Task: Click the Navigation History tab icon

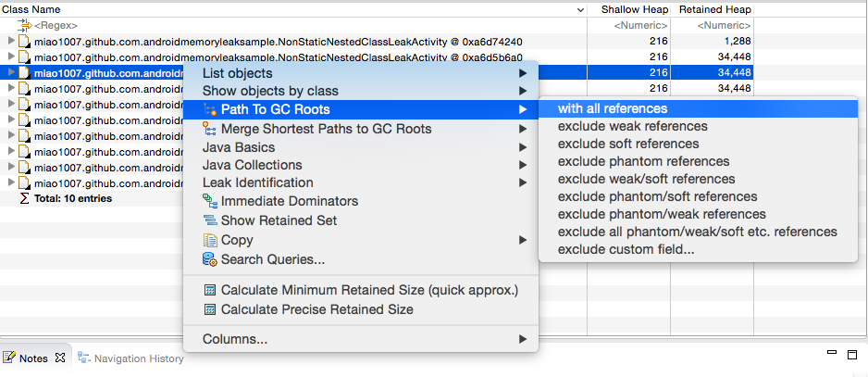Action: tap(84, 358)
